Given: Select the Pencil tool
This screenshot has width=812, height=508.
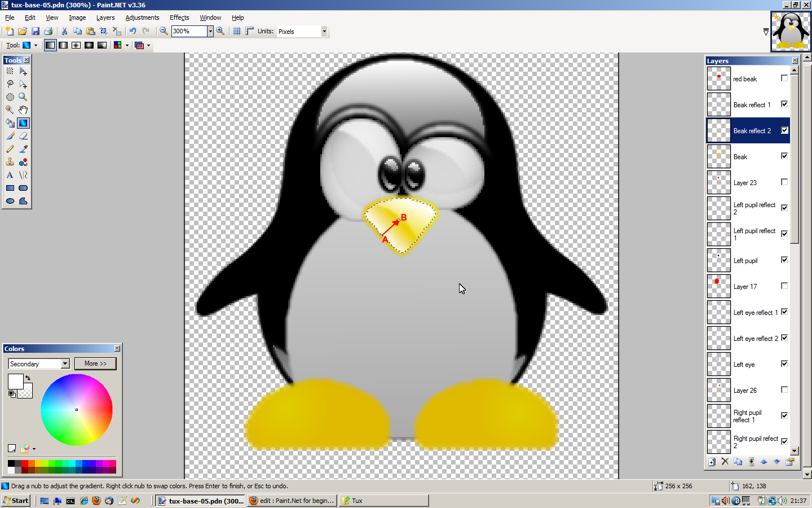Looking at the screenshot, I should pos(10,149).
